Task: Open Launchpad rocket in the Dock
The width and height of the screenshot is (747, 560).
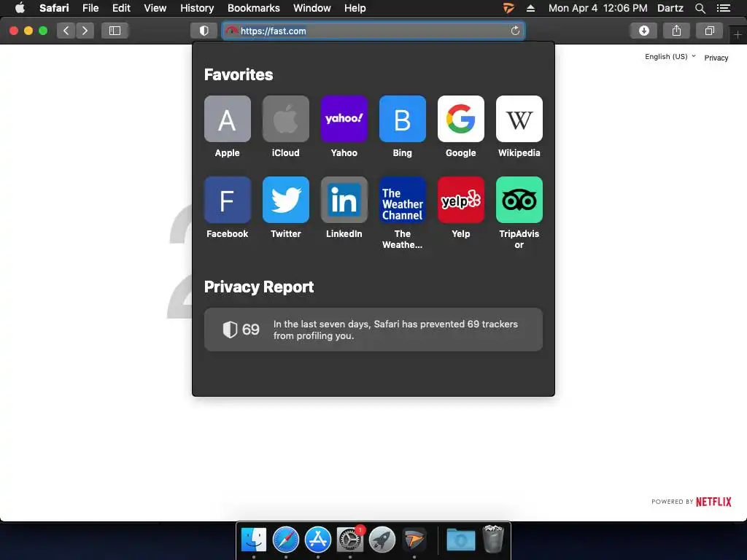Action: point(382,540)
